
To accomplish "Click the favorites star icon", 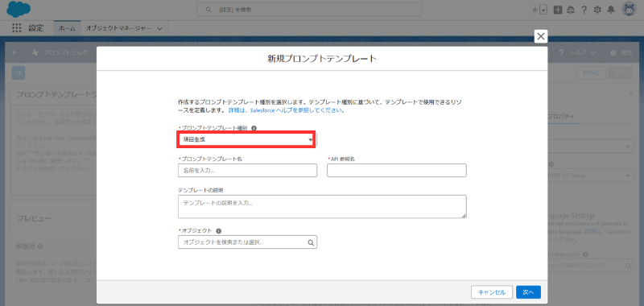I will 535,10.
